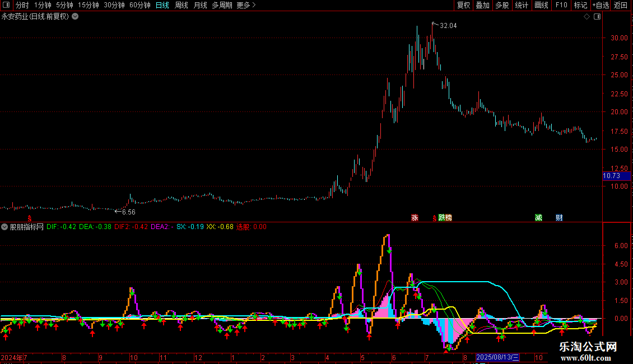Click the blue 财 event marker
This screenshot has height=364, width=633.
(559, 218)
